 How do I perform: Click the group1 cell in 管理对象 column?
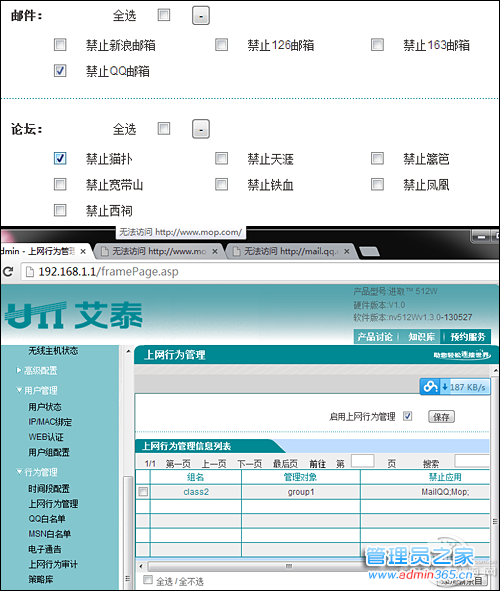(x=301, y=492)
